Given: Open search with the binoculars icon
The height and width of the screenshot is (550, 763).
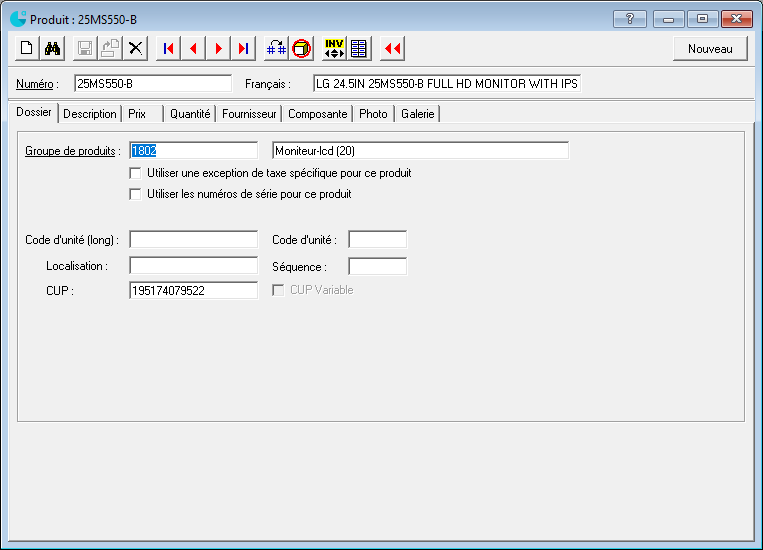Looking at the screenshot, I should pos(52,48).
